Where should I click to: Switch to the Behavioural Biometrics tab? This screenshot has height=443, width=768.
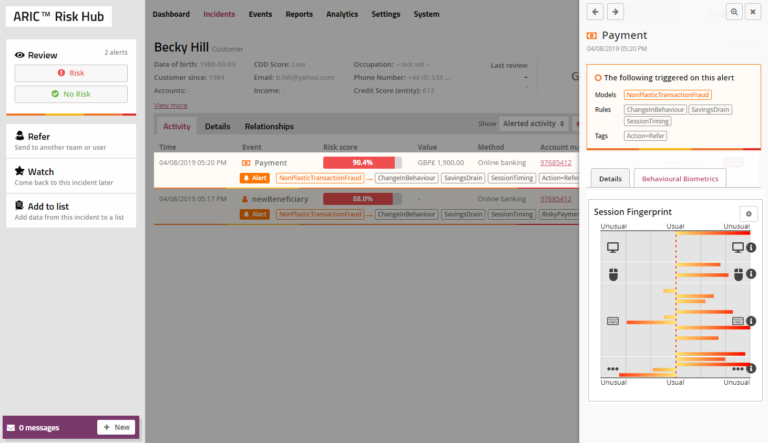(x=680, y=178)
